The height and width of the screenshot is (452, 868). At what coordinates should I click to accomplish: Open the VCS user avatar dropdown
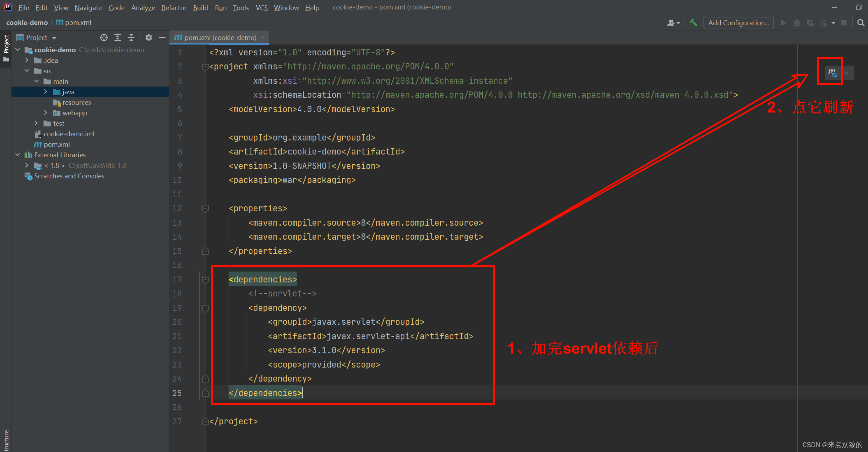(672, 22)
